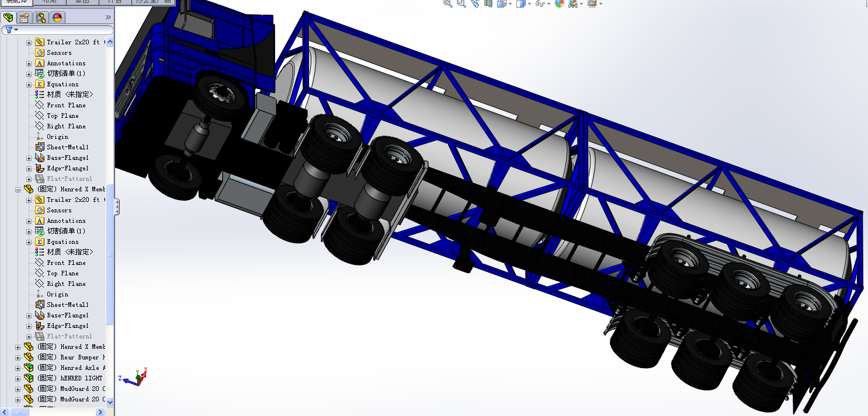This screenshot has height=416, width=868.
Task: Select the lower Right Plane item
Action: pyautogui.click(x=60, y=284)
